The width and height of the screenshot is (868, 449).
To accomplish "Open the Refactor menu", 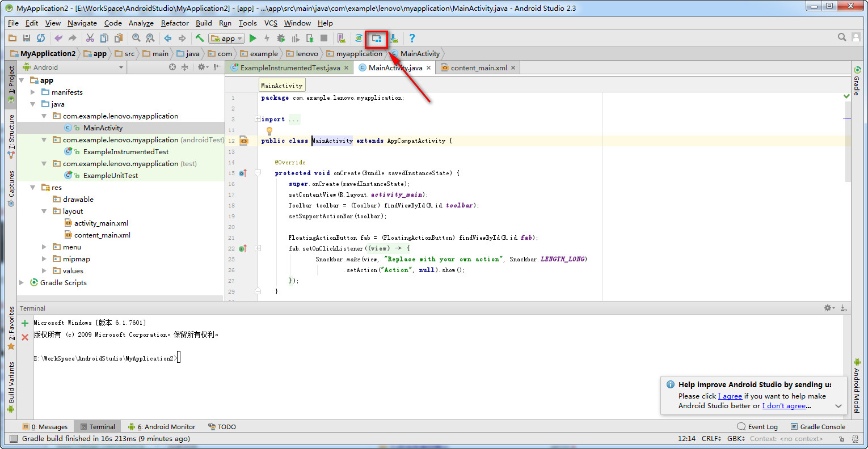I will point(175,23).
